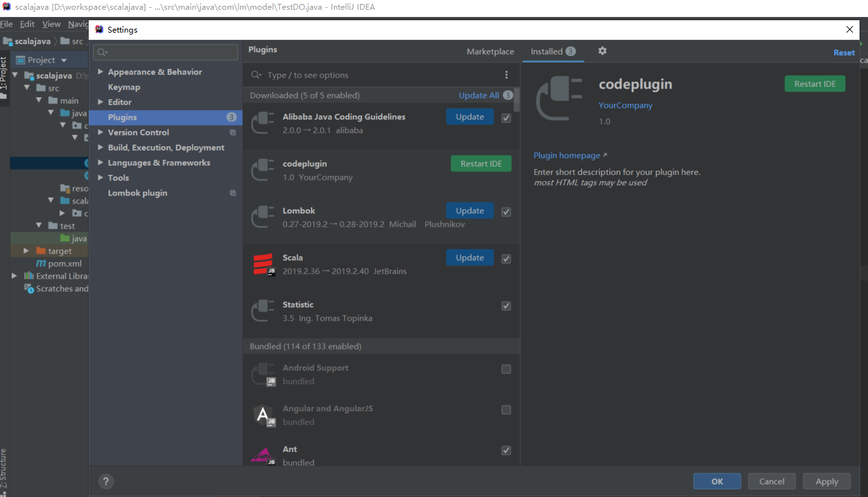Screen dimensions: 868x497
Task: Click the pom.xml Maven file icon
Action: [x=42, y=264]
